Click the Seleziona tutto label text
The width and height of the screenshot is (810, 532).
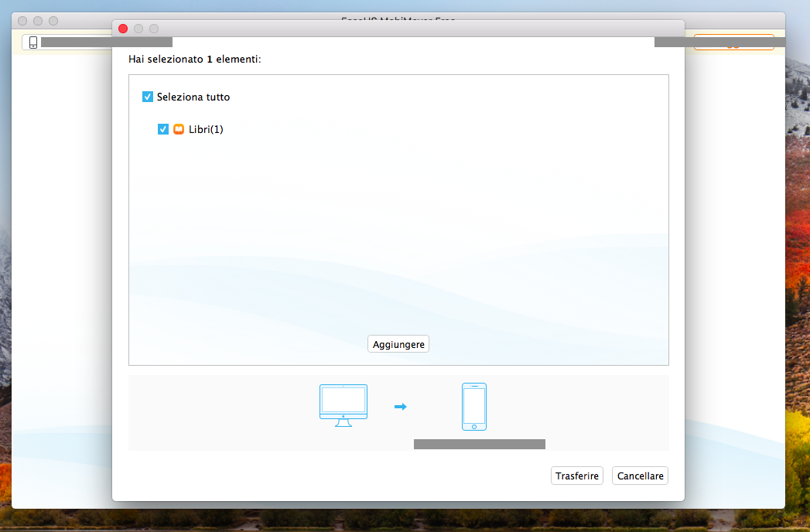pos(193,97)
